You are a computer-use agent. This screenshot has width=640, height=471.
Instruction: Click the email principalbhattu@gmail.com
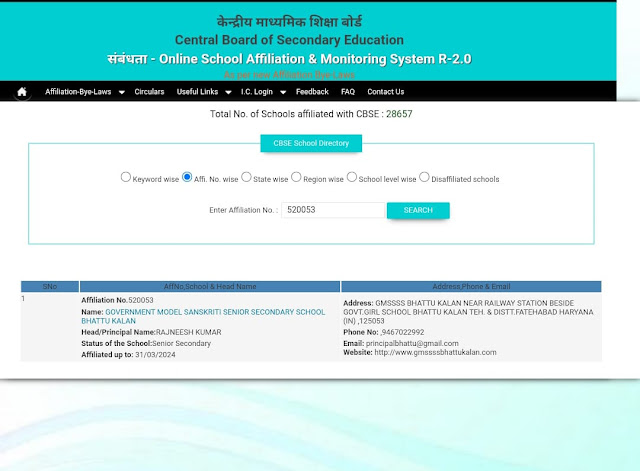click(x=412, y=343)
